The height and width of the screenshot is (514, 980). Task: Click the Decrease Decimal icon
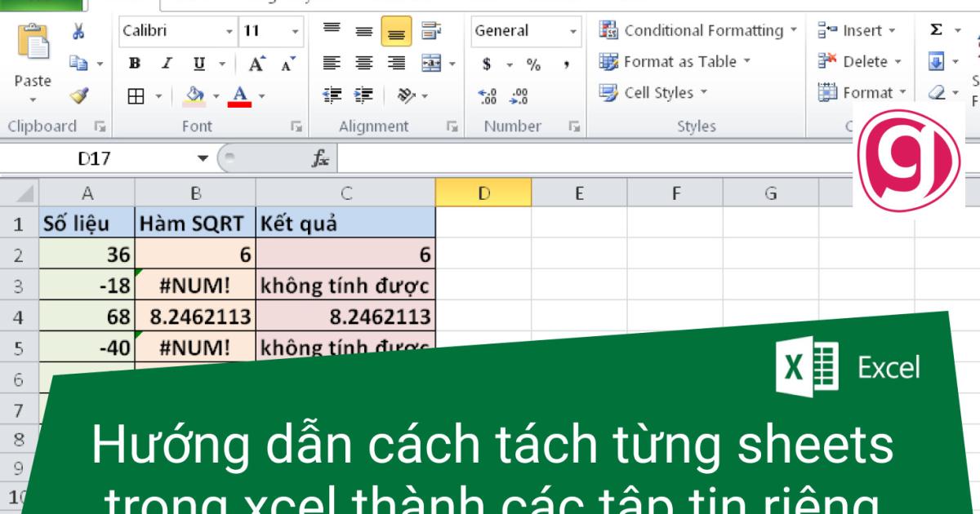pyautogui.click(x=520, y=95)
